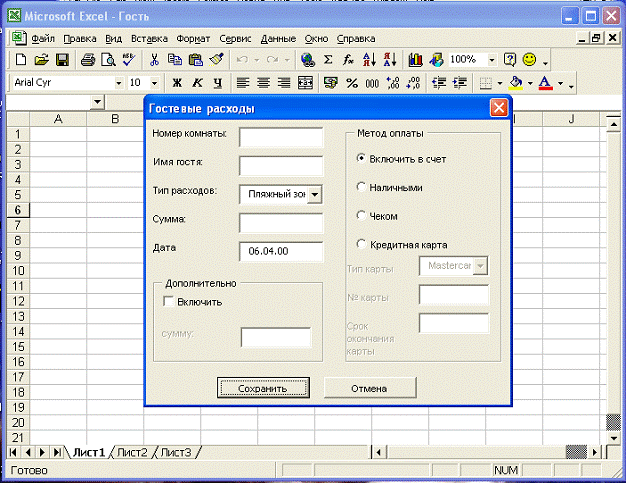Select the Format Painter brush
This screenshot has height=483, width=626.
pyautogui.click(x=216, y=60)
